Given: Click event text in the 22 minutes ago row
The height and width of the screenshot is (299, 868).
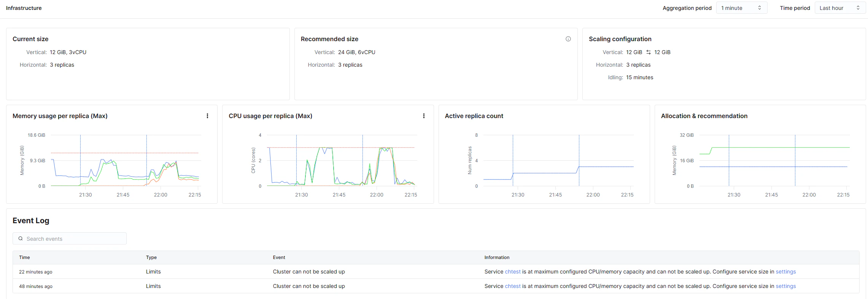Looking at the screenshot, I should (x=309, y=272).
